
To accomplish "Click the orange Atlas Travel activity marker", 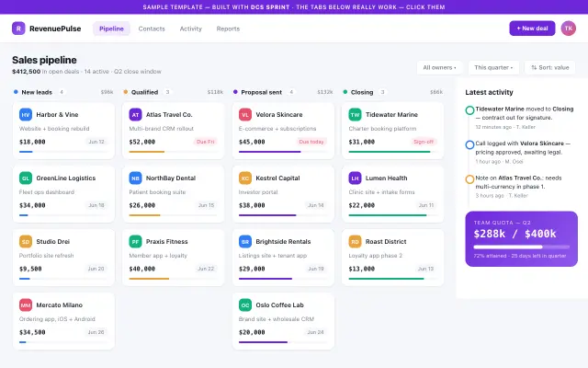I will pos(469,179).
